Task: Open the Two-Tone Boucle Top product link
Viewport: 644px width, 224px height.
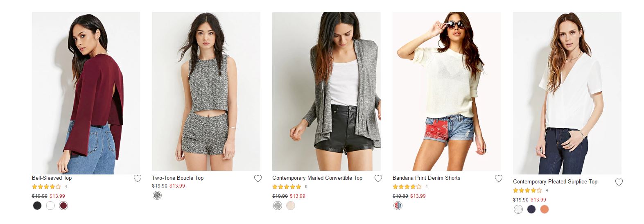Action: 178,178
